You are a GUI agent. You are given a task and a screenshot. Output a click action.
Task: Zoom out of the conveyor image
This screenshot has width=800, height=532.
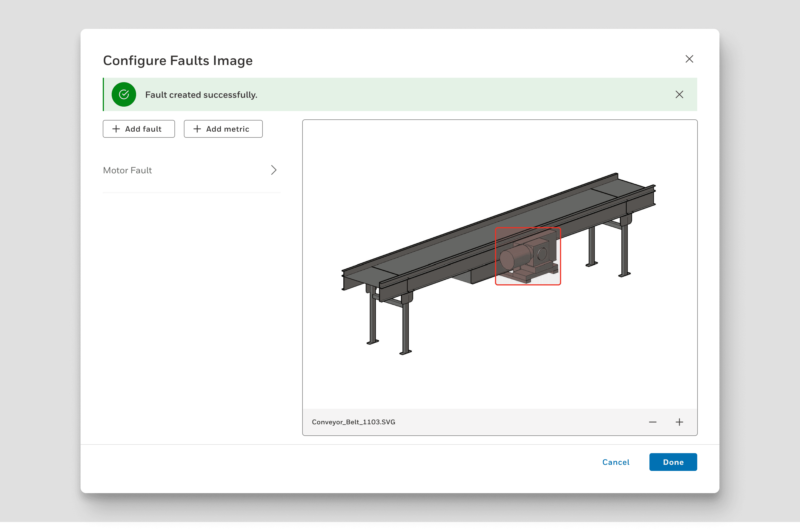(x=653, y=422)
